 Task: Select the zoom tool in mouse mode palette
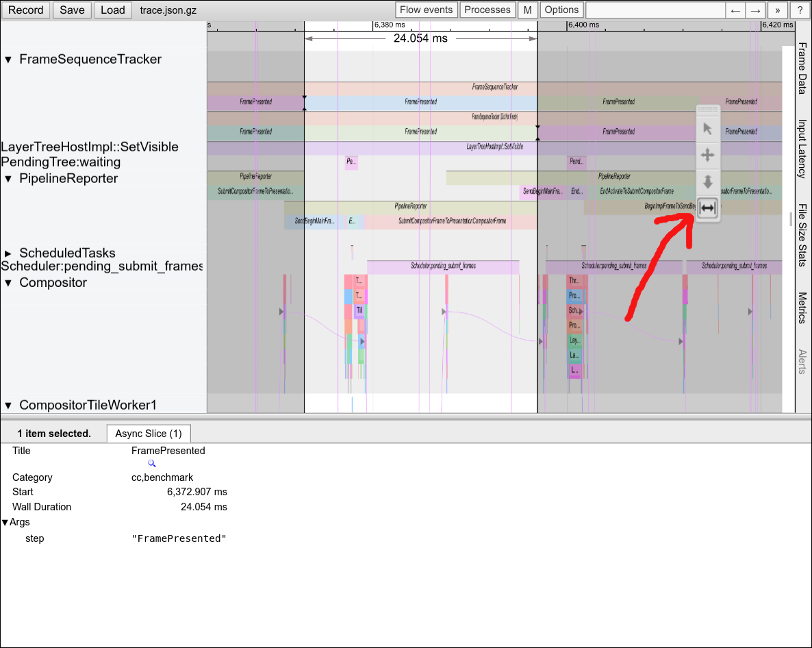click(708, 182)
